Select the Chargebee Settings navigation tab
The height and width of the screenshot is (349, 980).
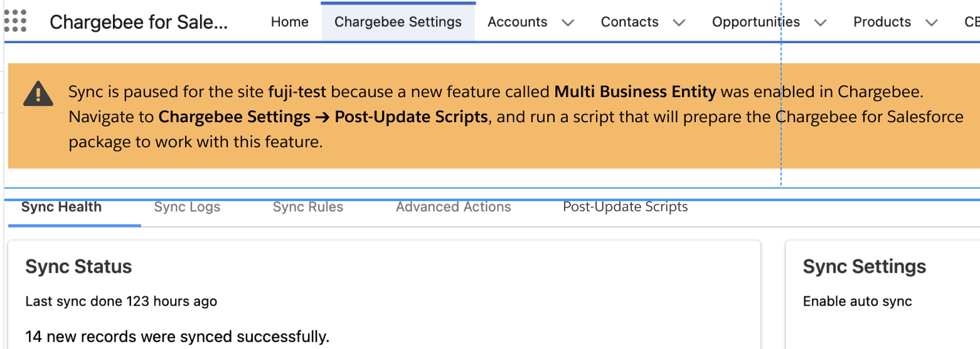click(x=398, y=22)
